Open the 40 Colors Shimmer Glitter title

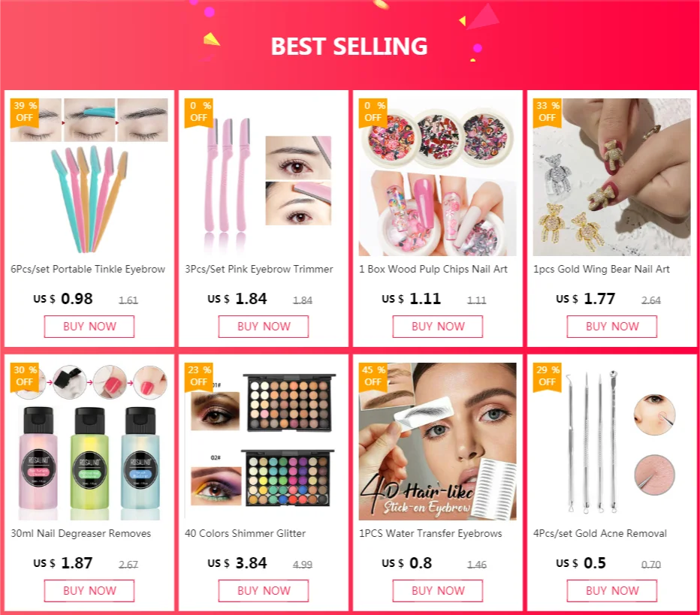[x=245, y=533]
